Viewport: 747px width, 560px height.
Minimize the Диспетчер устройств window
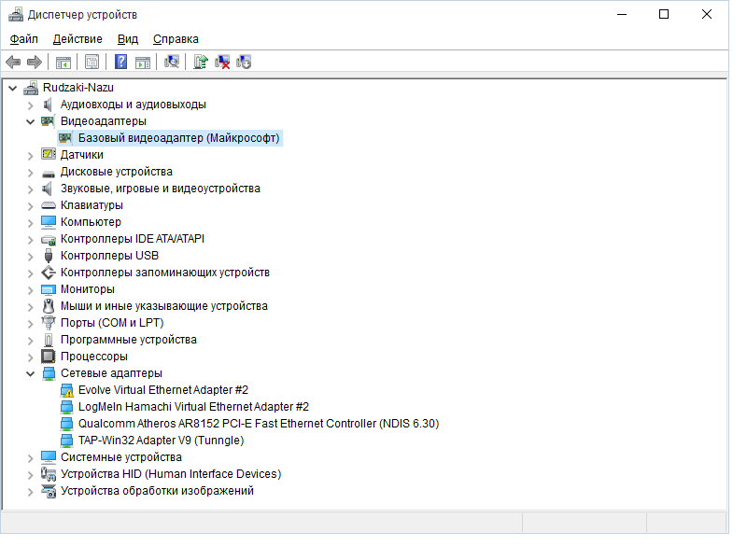tap(621, 14)
